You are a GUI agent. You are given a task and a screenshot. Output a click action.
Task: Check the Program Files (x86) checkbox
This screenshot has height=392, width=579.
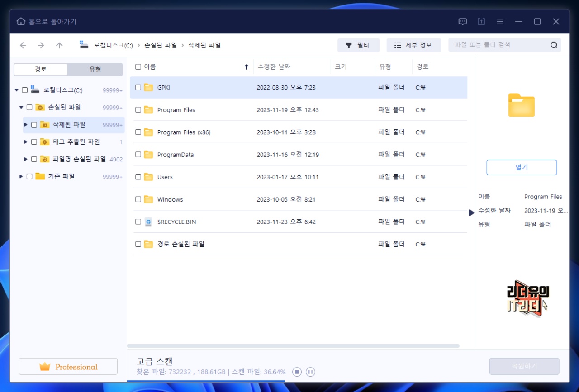coord(138,132)
